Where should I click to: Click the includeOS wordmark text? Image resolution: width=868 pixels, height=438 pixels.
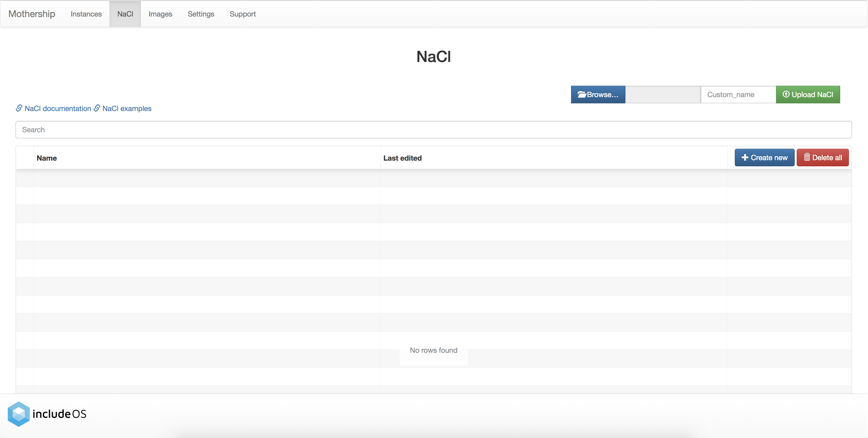(59, 414)
